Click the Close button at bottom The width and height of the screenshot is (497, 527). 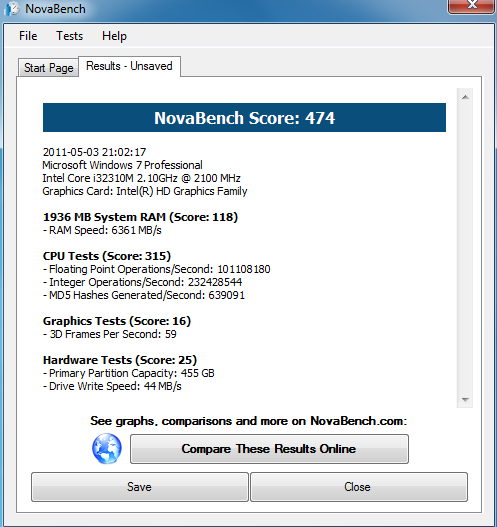[x=359, y=487]
